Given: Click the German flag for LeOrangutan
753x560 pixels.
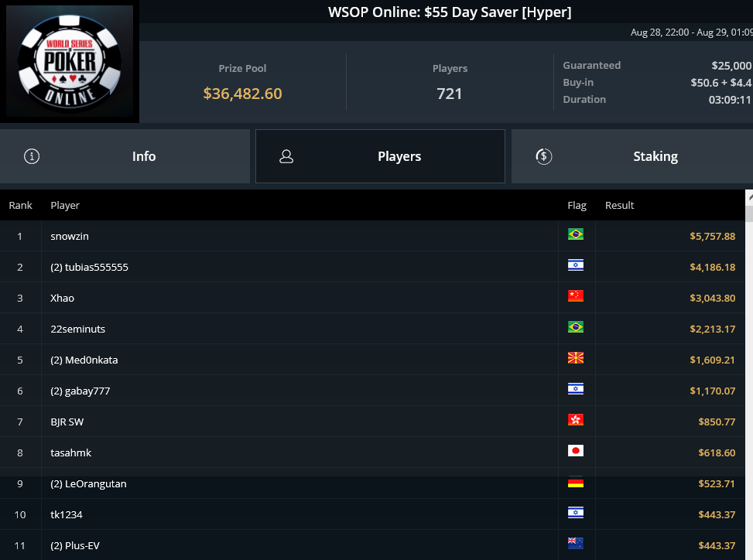Looking at the screenshot, I should tap(575, 482).
